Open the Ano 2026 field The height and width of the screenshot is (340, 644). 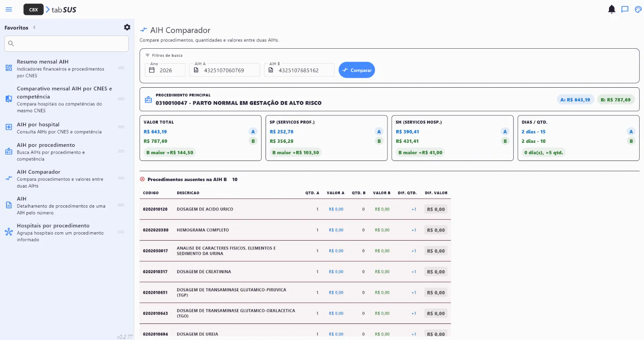pos(165,70)
